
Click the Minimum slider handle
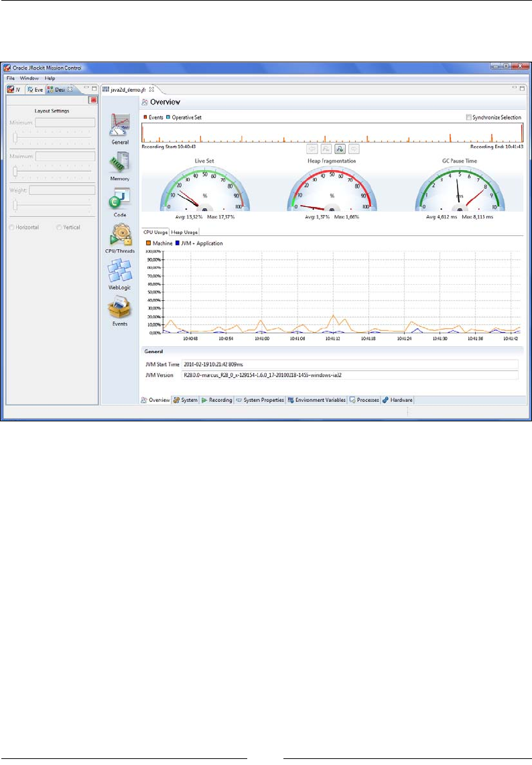click(x=15, y=138)
